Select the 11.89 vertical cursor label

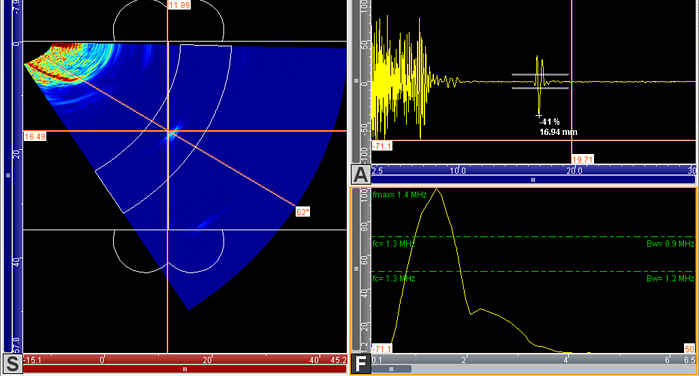[x=179, y=5]
